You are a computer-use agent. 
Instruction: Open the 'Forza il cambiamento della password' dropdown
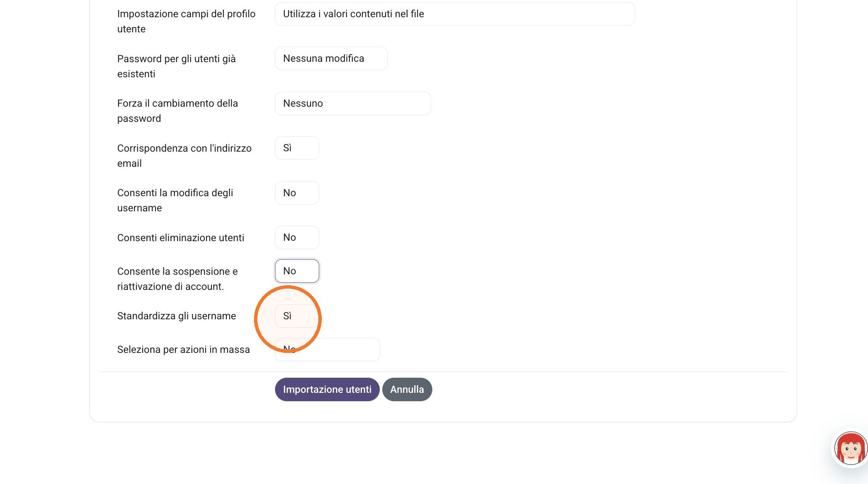point(352,103)
